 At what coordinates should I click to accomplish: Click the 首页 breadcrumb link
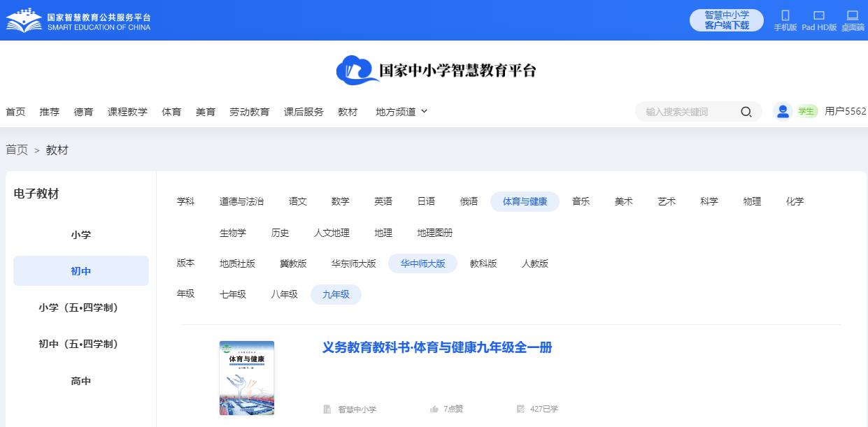tap(17, 150)
